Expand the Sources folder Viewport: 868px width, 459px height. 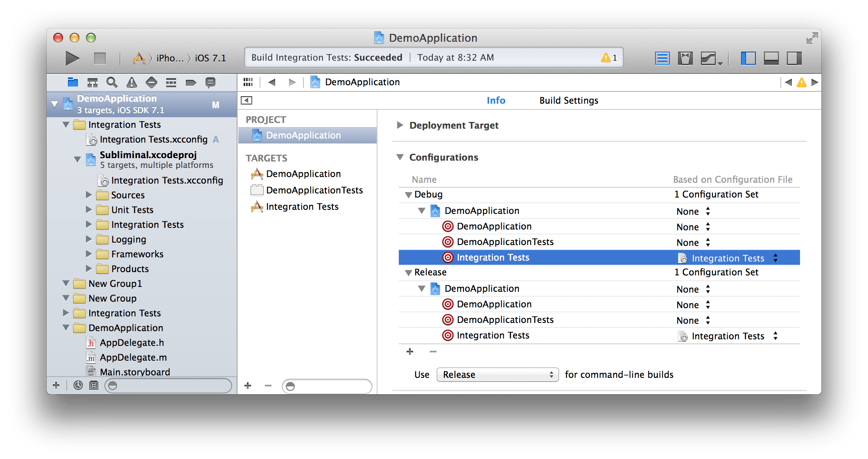pos(89,195)
